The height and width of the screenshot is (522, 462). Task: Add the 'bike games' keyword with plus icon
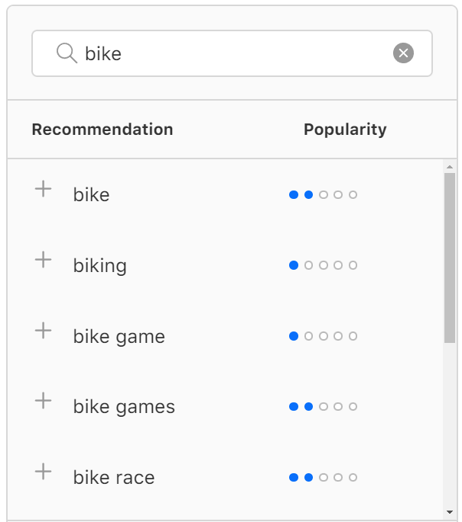pyautogui.click(x=43, y=401)
